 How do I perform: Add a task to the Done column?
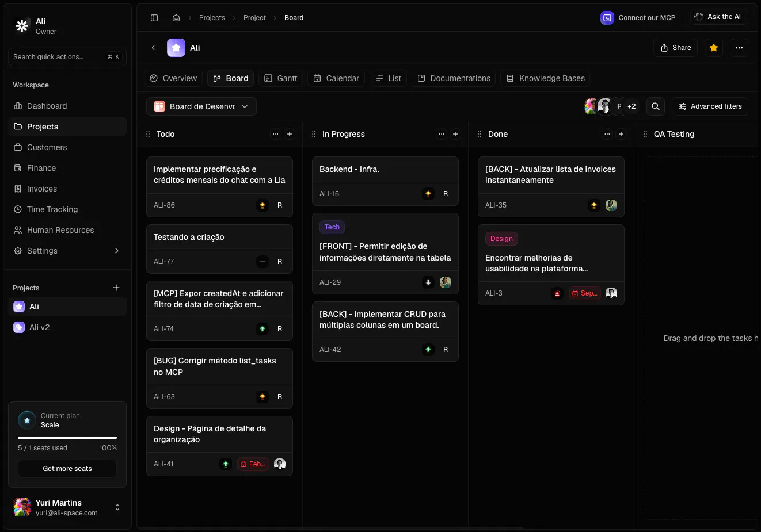pos(621,134)
